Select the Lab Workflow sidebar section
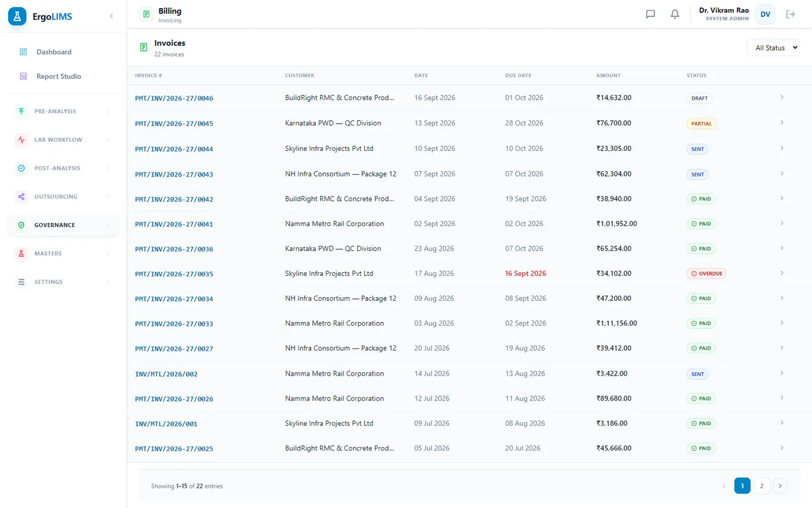The image size is (812, 508). [64, 139]
